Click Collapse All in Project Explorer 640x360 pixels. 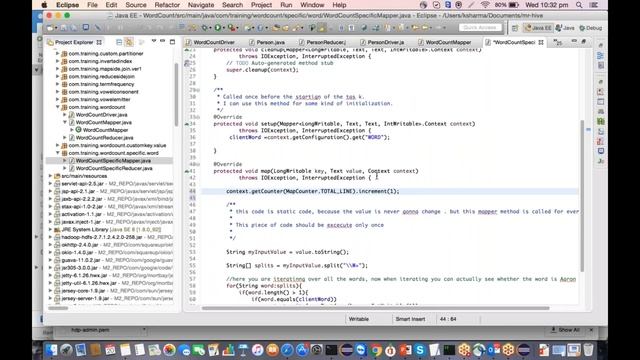pos(119,42)
